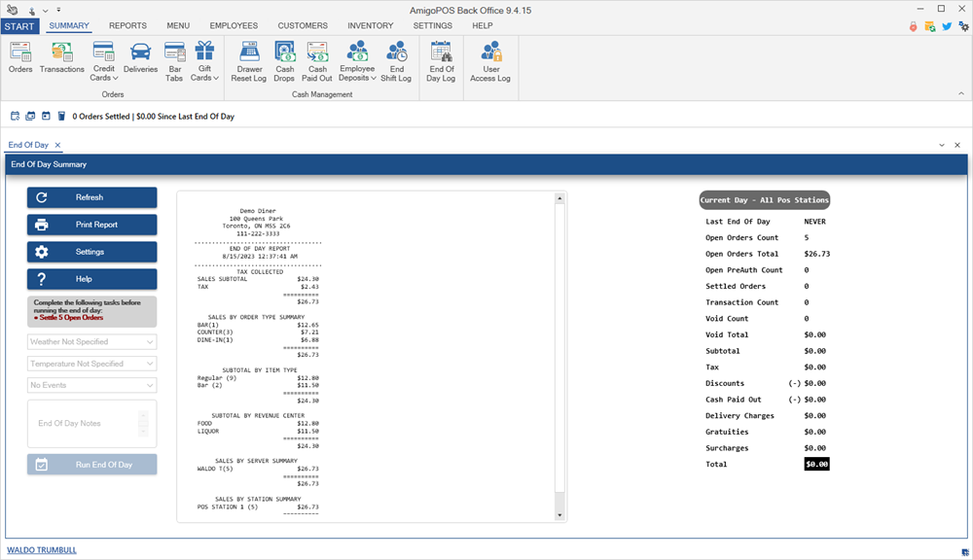The height and width of the screenshot is (560, 973).
Task: Open the EMPLOYEES ribbon tab
Action: pyautogui.click(x=234, y=25)
